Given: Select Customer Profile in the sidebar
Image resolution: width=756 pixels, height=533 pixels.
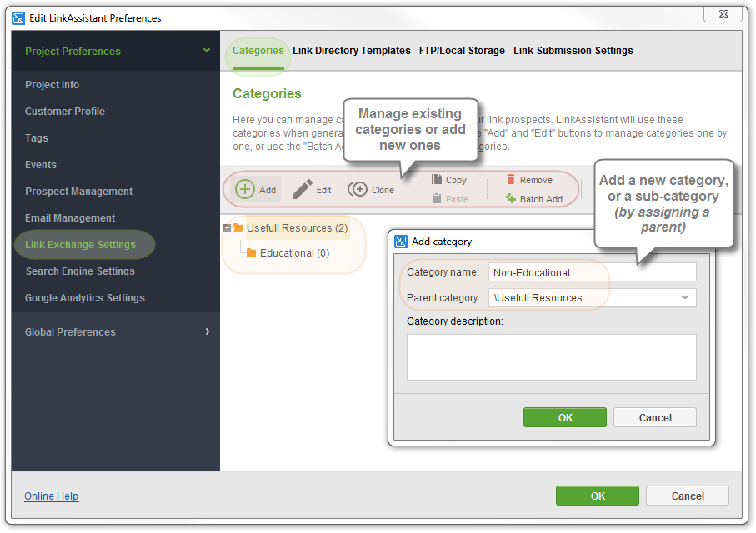Looking at the screenshot, I should 65,112.
